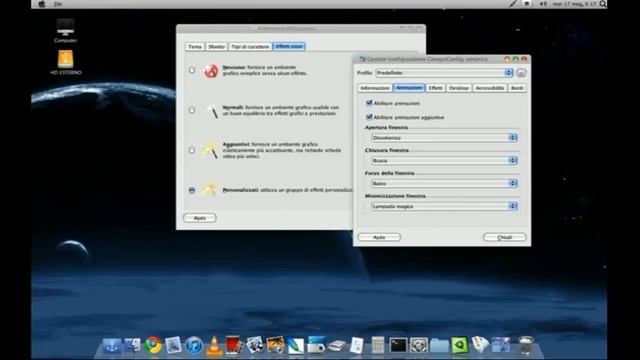Switch to the Effetti tab
The height and width of the screenshot is (360, 640).
436,88
